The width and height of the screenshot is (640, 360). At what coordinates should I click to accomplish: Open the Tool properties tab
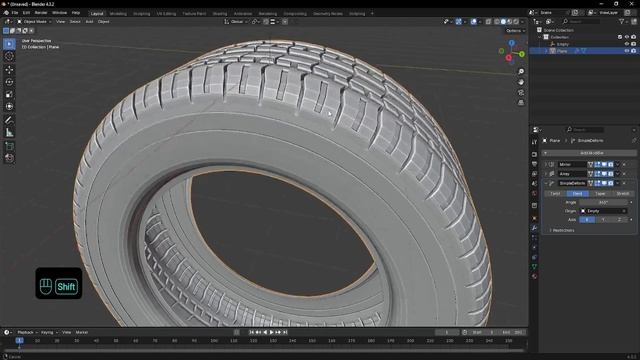534,142
